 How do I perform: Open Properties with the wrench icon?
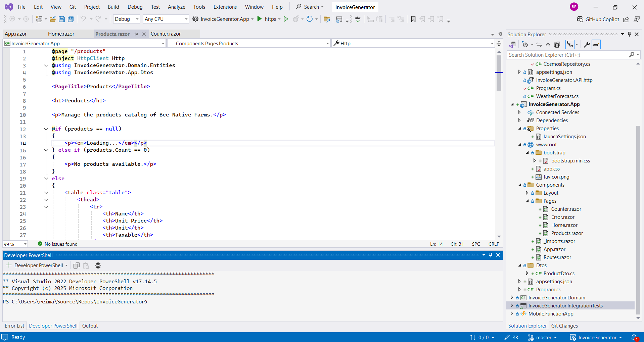click(587, 44)
